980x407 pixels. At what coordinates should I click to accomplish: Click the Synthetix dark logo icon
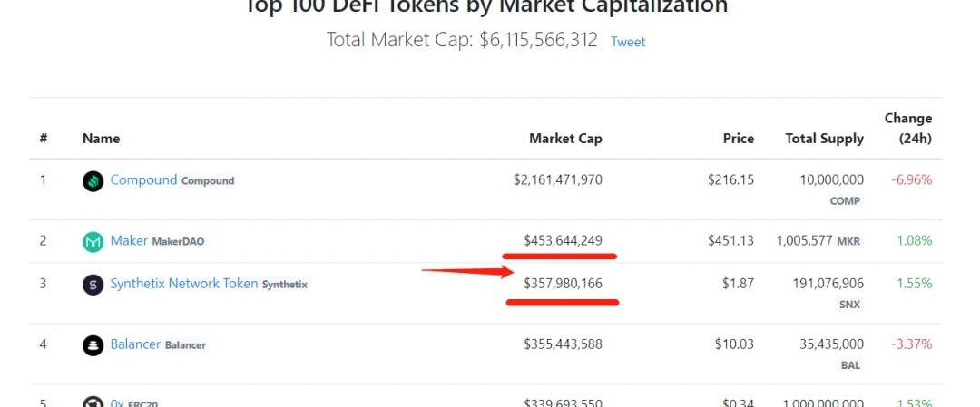point(93,285)
